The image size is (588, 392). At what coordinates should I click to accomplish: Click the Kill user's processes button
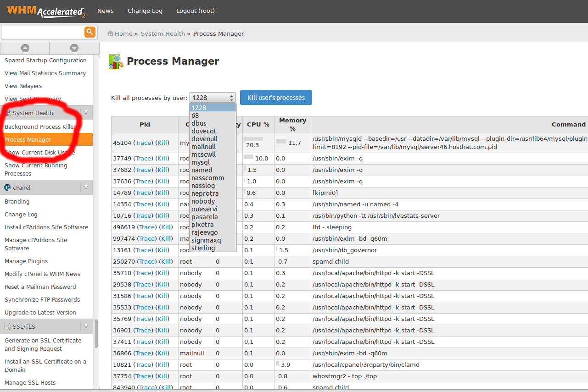pos(276,97)
